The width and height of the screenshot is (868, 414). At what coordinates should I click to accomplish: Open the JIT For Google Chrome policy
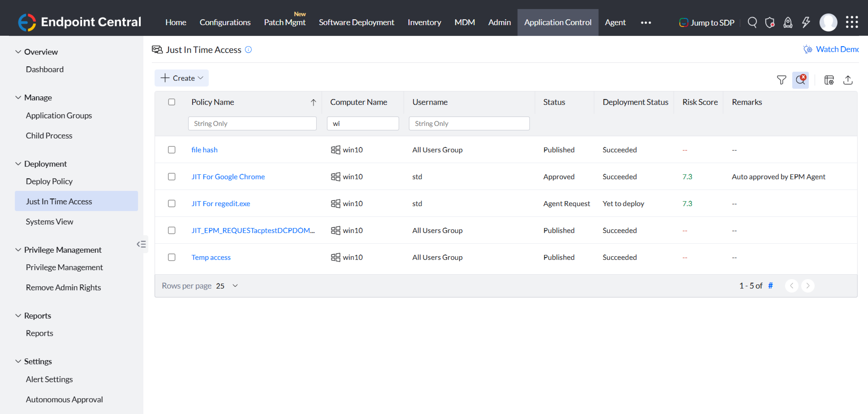click(228, 177)
